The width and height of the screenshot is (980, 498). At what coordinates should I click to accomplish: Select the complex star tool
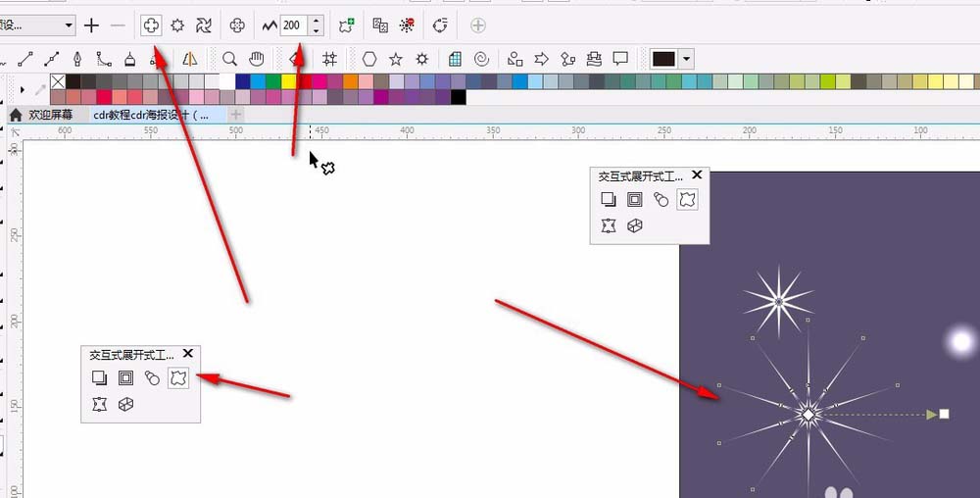[x=422, y=60]
